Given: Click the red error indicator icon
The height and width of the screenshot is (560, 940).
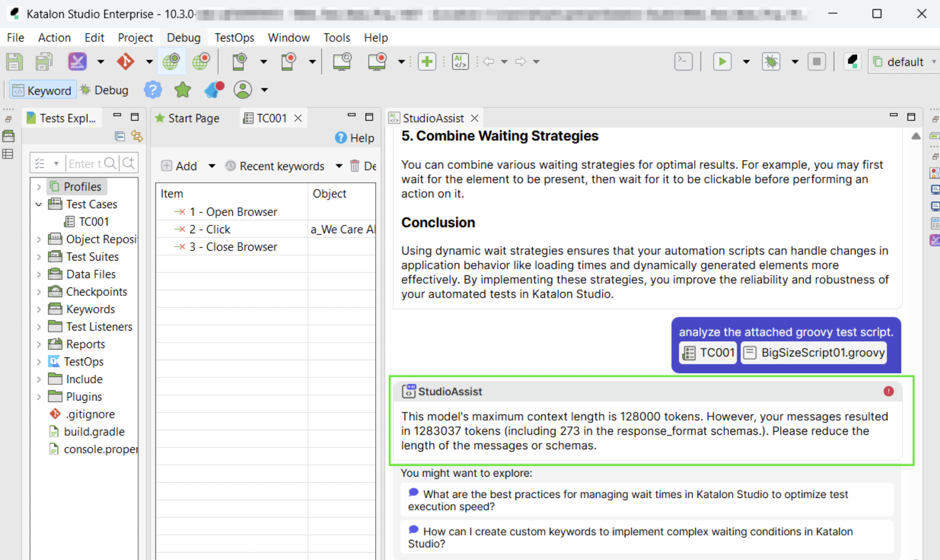Looking at the screenshot, I should pos(888,391).
